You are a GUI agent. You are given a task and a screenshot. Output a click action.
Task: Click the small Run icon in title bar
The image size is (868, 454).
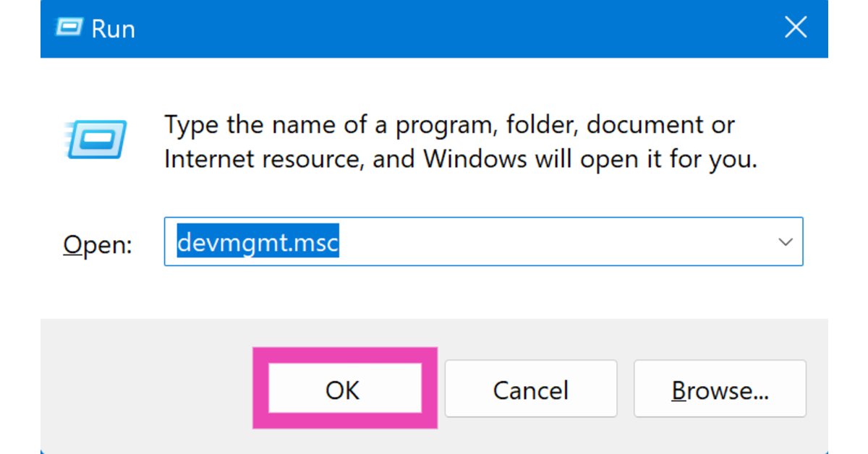[69, 28]
